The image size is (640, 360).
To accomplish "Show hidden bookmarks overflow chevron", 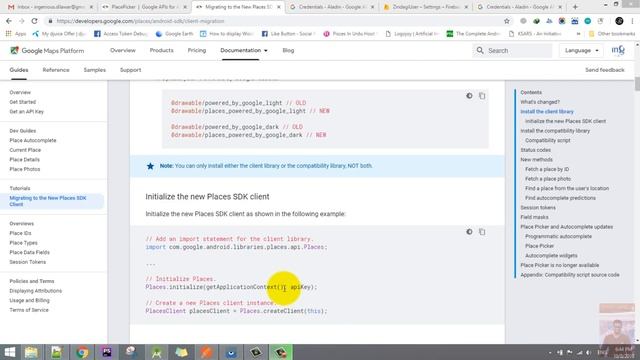I will (578, 34).
